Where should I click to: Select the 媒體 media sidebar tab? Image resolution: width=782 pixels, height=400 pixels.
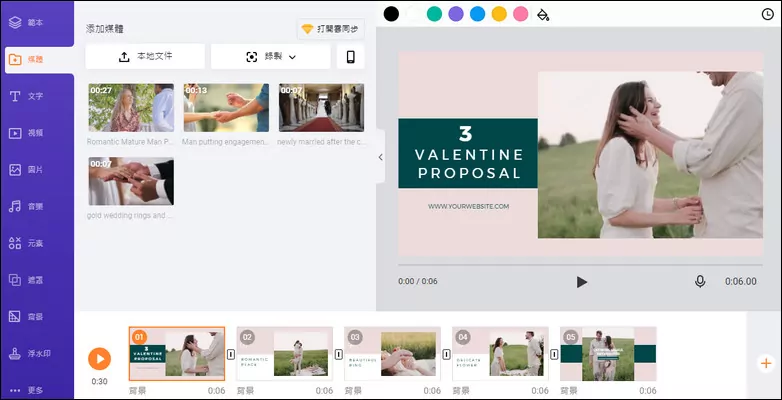coord(39,59)
